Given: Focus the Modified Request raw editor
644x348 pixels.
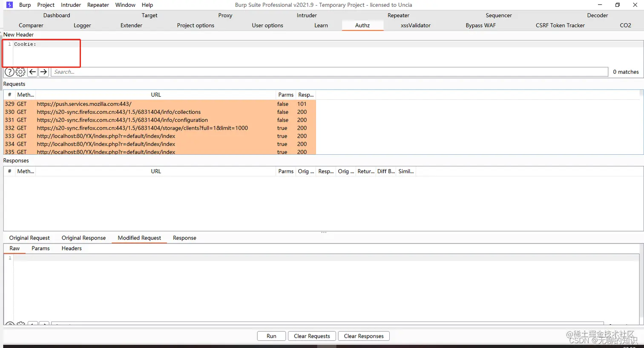Looking at the screenshot, I should 326,288.
